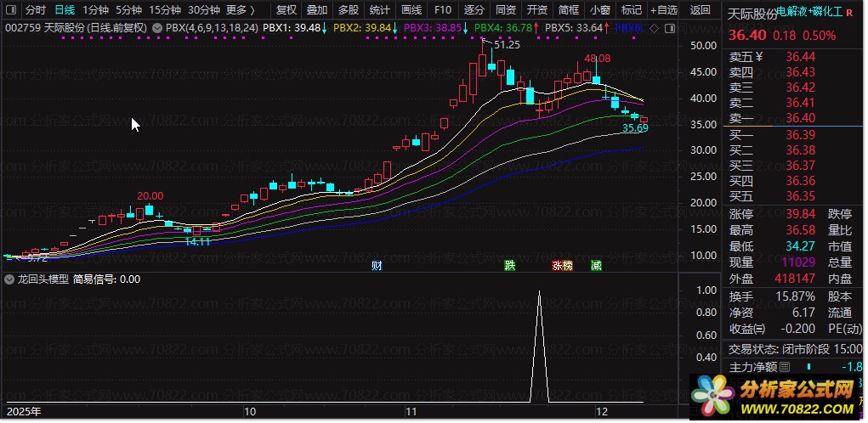Click the 涨停 value 39.84
The height and width of the screenshot is (423, 868).
pos(801,215)
